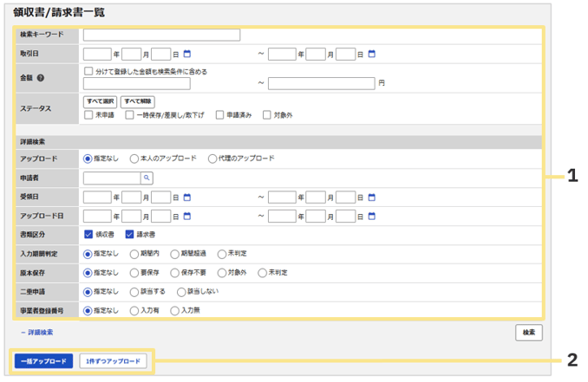
Task: Select 入力有 for 事業者登録番号
Action: pos(134,311)
